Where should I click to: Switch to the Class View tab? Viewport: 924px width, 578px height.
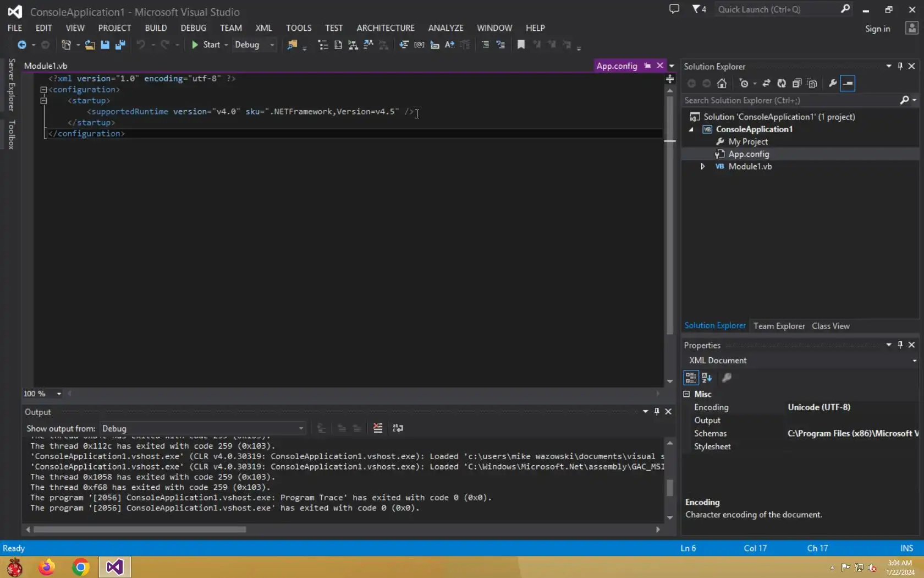point(831,326)
